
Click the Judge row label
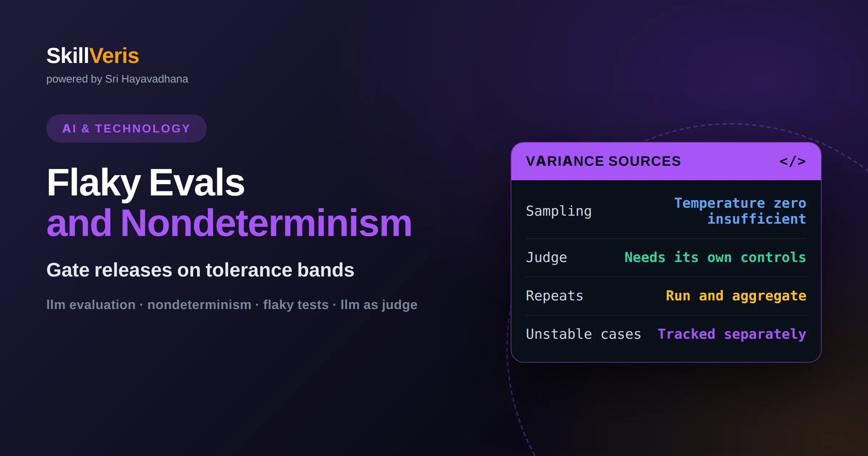[x=546, y=257]
